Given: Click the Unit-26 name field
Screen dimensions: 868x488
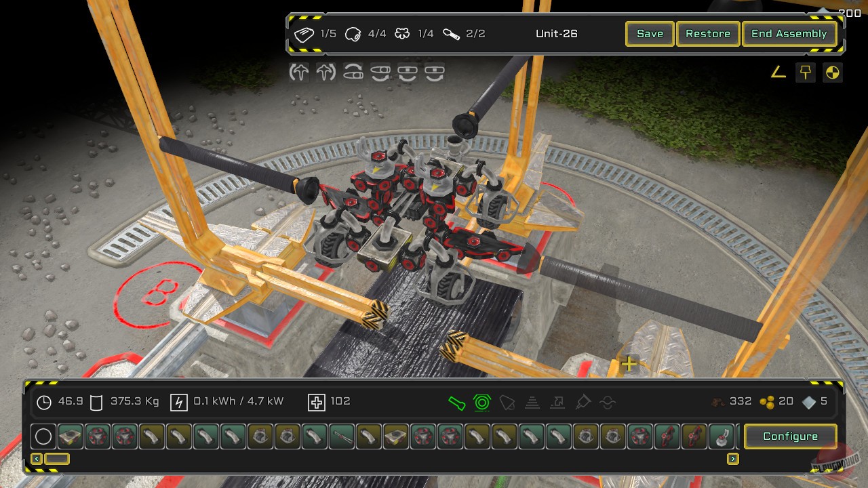Looking at the screenshot, I should point(556,34).
